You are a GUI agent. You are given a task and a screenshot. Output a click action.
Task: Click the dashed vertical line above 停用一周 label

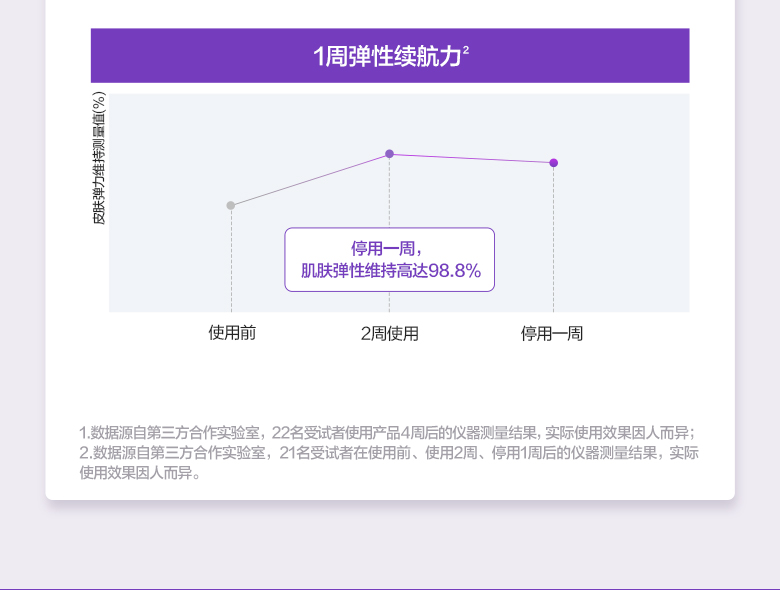pos(553,240)
